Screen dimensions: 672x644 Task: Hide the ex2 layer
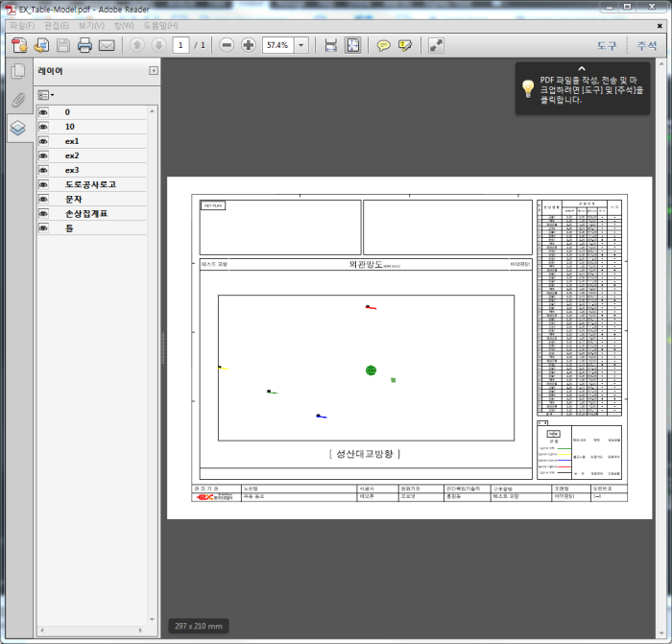tap(43, 156)
